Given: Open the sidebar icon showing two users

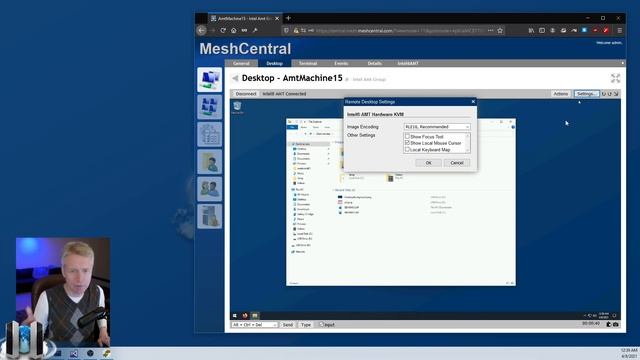Looking at the screenshot, I should pos(210,189).
